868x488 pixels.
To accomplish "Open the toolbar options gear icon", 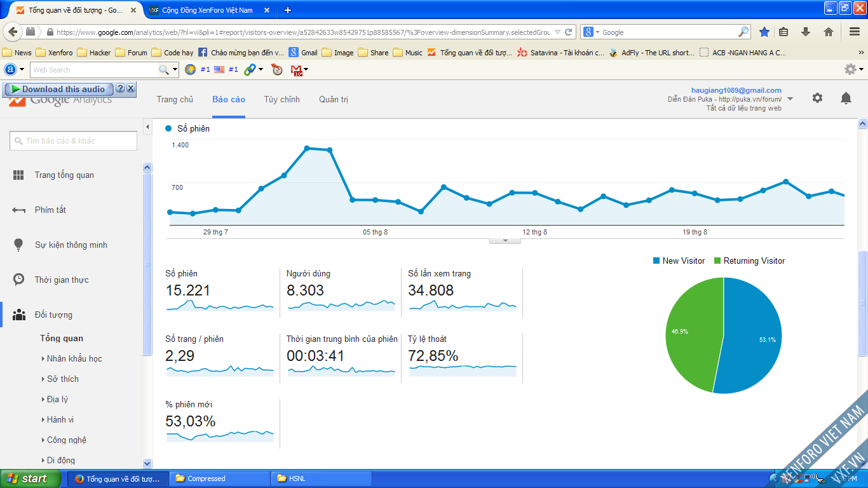I will 850,69.
